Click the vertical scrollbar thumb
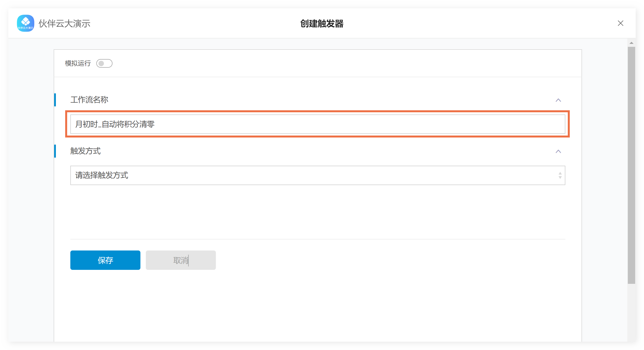This screenshot has height=350, width=644. pos(631,165)
